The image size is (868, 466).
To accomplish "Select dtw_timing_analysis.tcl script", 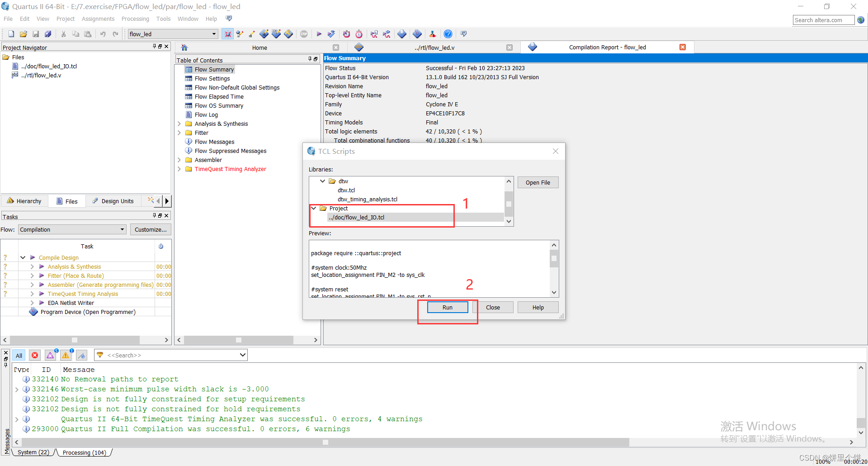I will [368, 199].
